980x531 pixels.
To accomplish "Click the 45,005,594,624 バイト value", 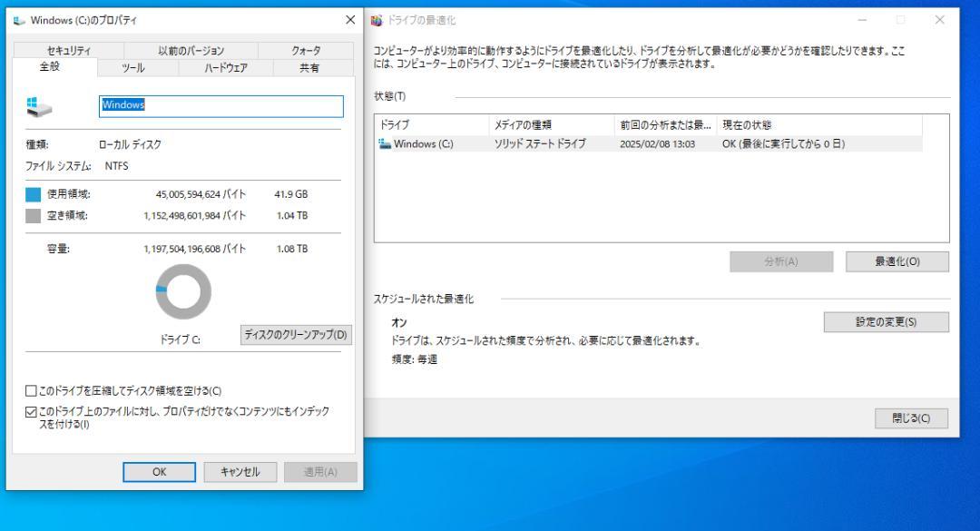I will point(201,194).
